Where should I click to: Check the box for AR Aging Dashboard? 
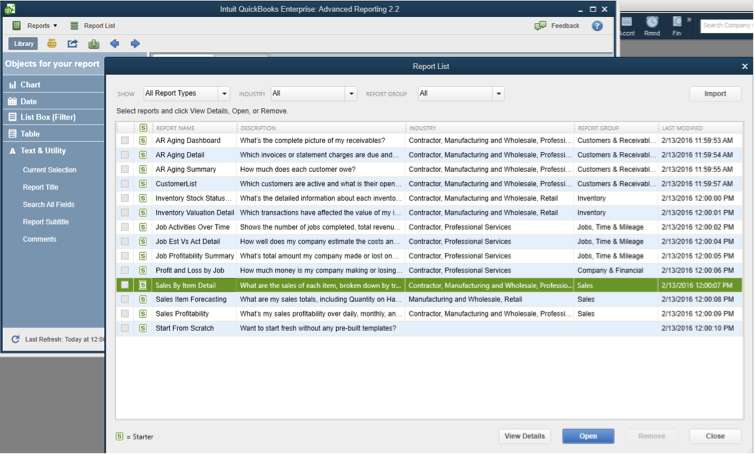(125, 141)
